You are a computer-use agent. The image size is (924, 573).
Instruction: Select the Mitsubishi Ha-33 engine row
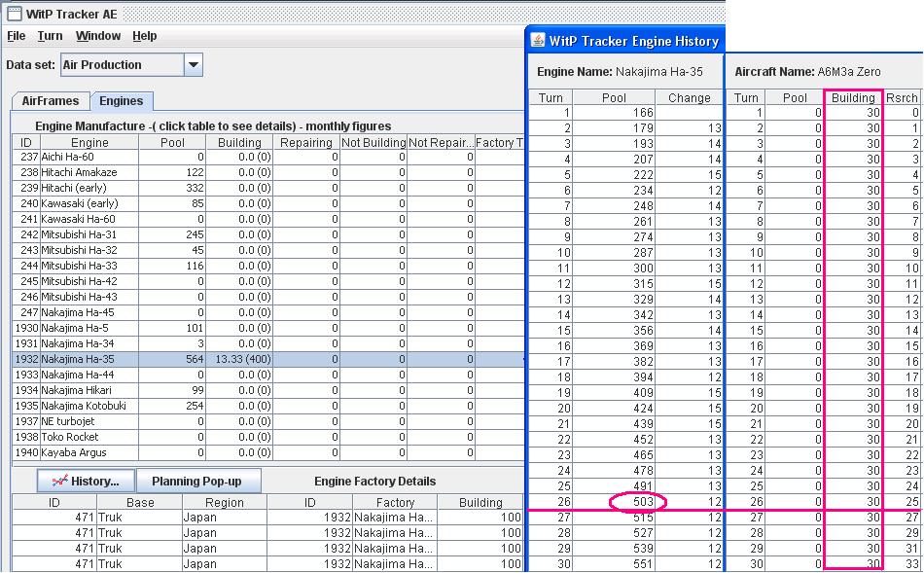[268, 266]
